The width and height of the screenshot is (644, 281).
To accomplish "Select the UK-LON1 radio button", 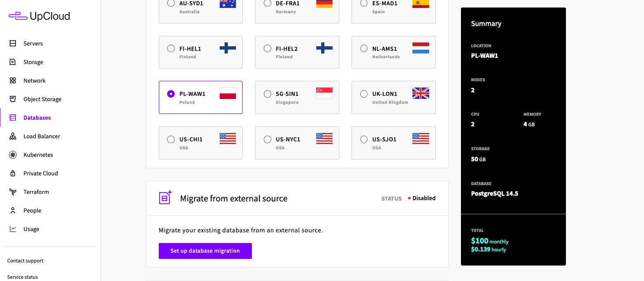I will pos(364,94).
